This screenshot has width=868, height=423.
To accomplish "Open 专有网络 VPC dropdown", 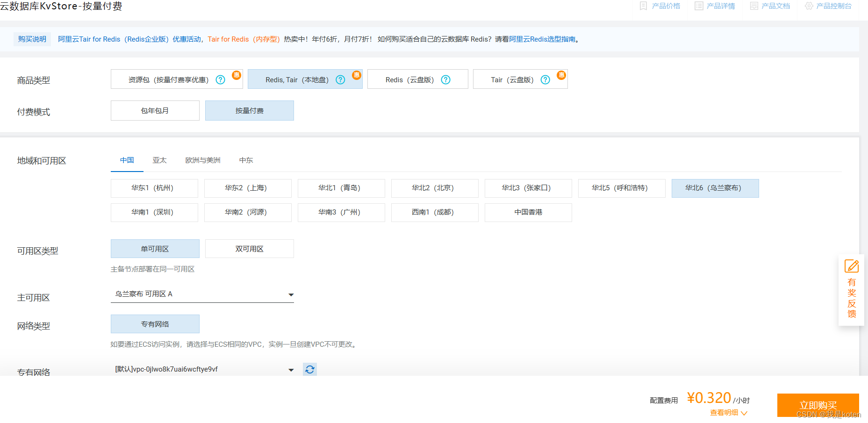I will [202, 369].
